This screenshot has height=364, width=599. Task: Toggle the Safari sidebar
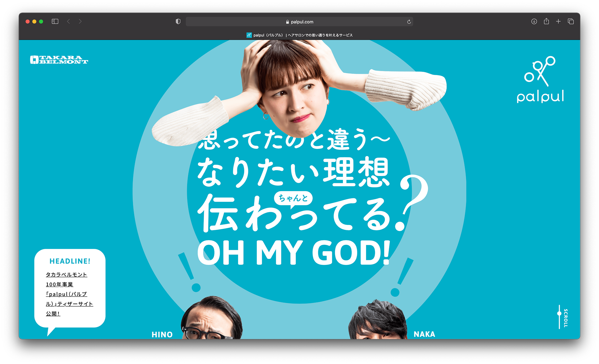pyautogui.click(x=55, y=22)
